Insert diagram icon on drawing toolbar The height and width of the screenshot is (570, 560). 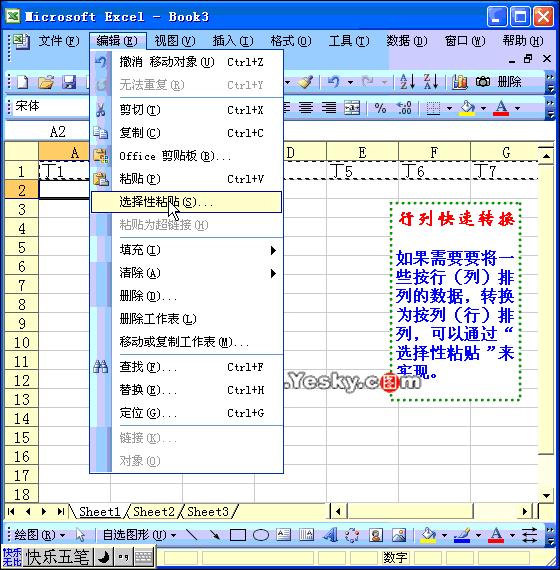tap(352, 535)
